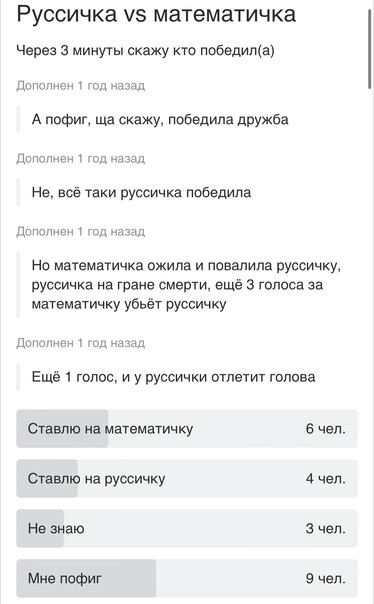Click the dark filled portion of the 'Мне пофиг' bar
Screen dimensions: 374x604
pos(86,578)
